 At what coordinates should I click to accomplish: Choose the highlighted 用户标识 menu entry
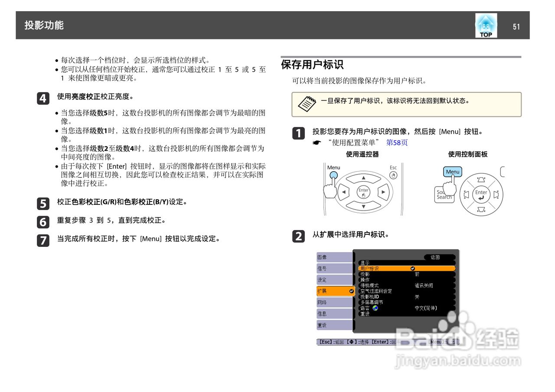[x=407, y=269]
